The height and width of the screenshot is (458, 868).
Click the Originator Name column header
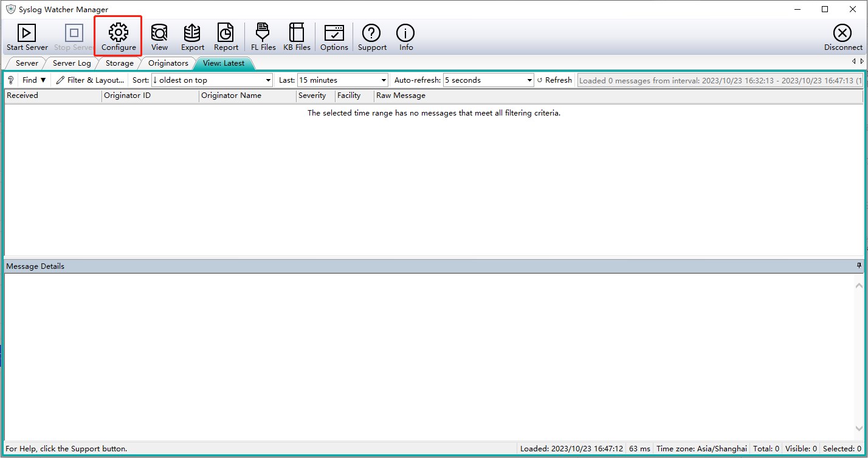coord(247,95)
